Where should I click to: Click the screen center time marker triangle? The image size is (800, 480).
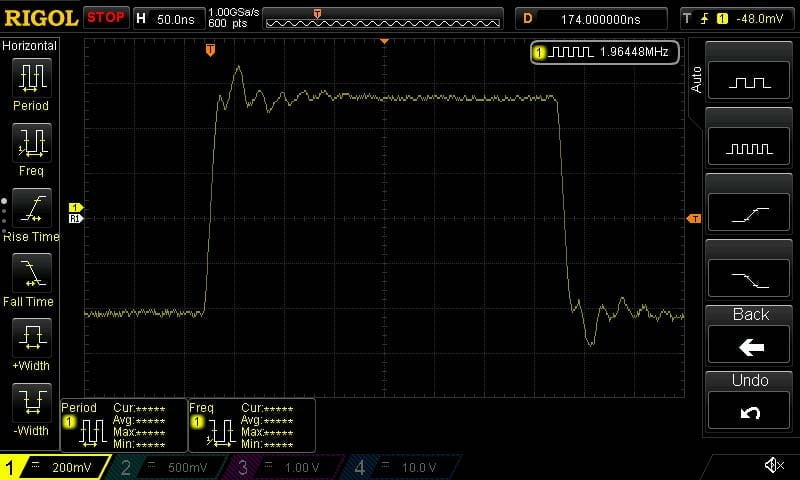385,41
